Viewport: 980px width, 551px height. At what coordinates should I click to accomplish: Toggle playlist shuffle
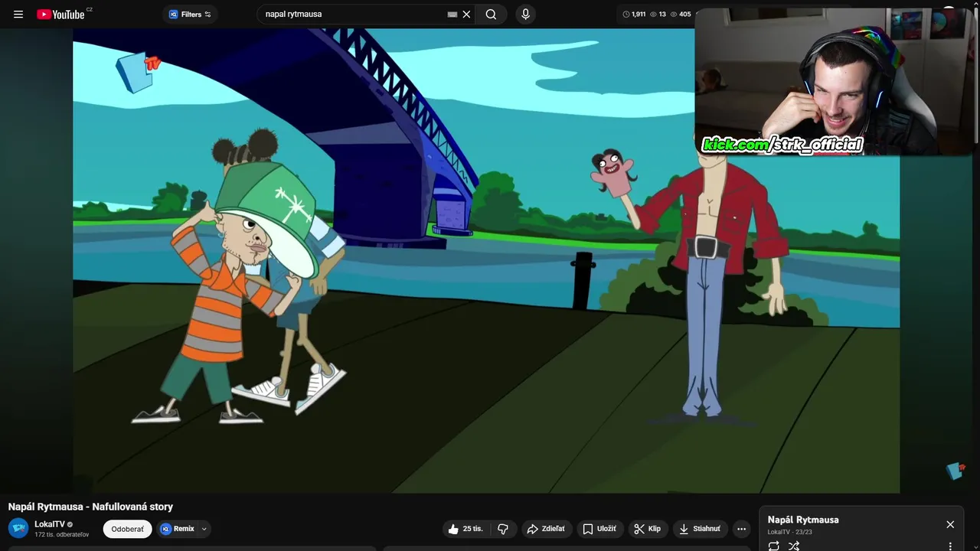point(794,546)
